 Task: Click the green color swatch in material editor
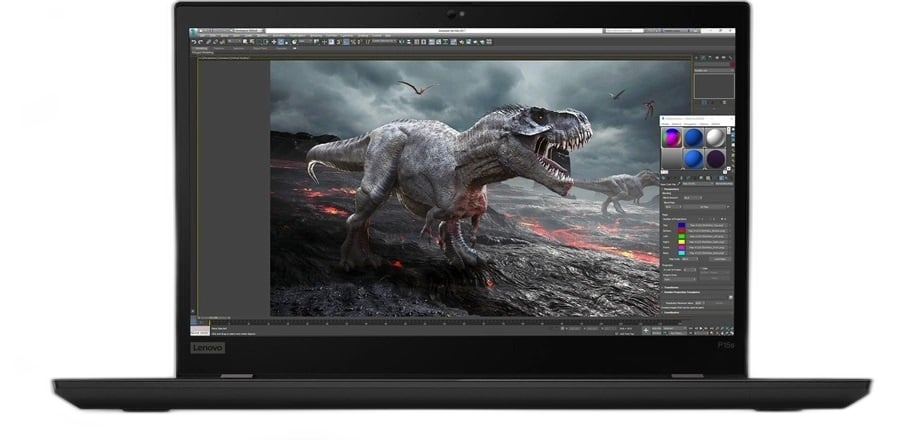click(x=681, y=236)
